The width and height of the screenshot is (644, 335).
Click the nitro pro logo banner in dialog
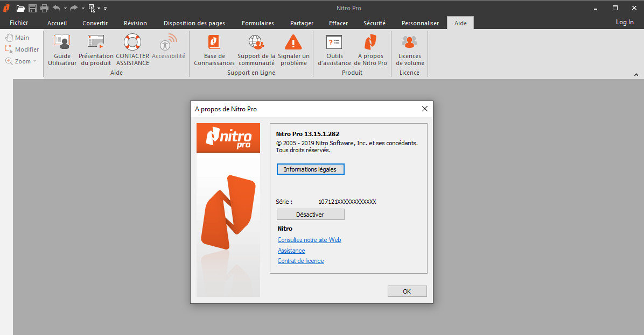[x=228, y=138]
